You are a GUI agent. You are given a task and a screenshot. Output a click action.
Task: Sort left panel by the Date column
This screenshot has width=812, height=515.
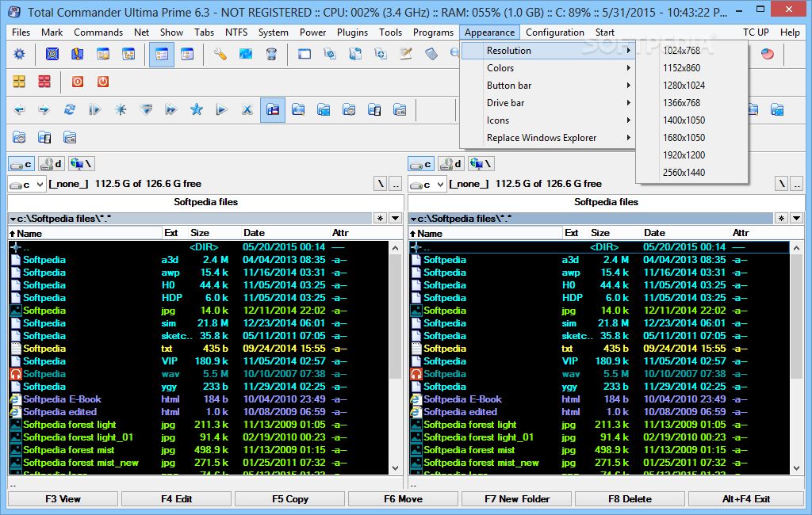286,233
